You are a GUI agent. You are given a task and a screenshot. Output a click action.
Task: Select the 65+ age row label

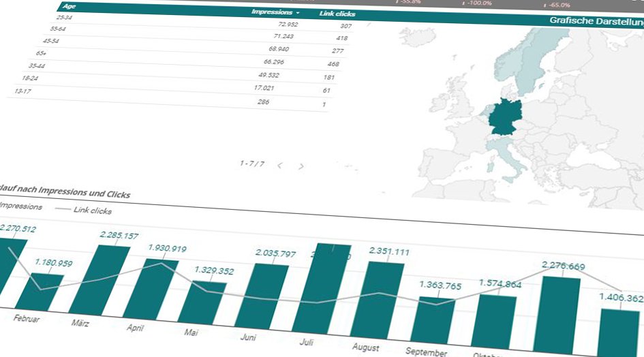tap(41, 53)
